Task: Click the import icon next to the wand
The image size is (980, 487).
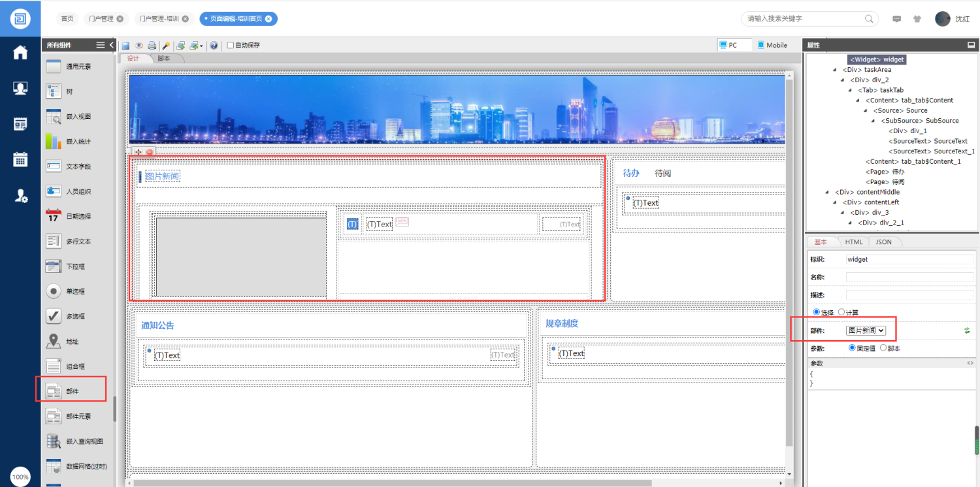Action: click(x=181, y=46)
